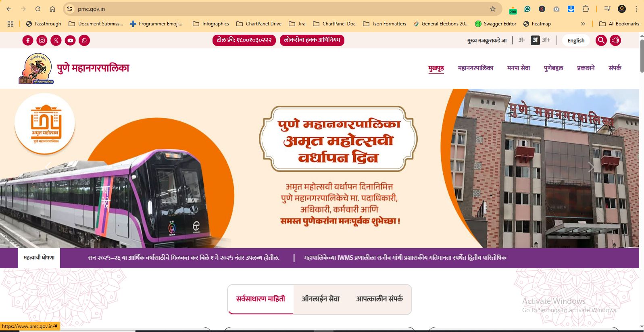Show hidden bookmarks via double-chevron
Screen dimensions: 644x332
click(583, 24)
